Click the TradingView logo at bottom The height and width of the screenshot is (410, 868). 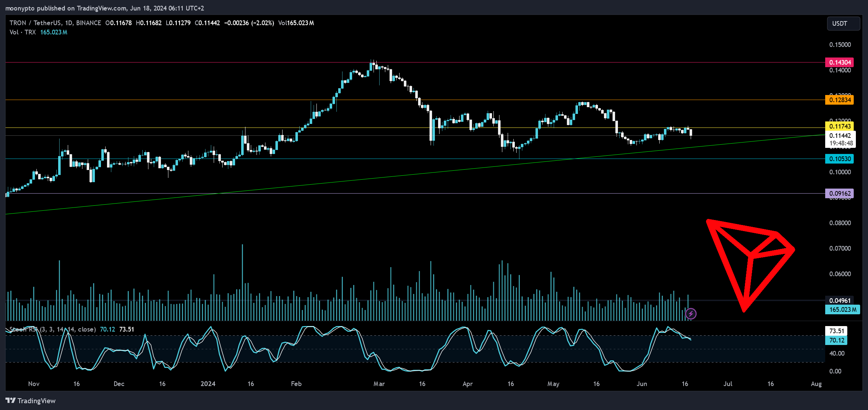point(31,401)
